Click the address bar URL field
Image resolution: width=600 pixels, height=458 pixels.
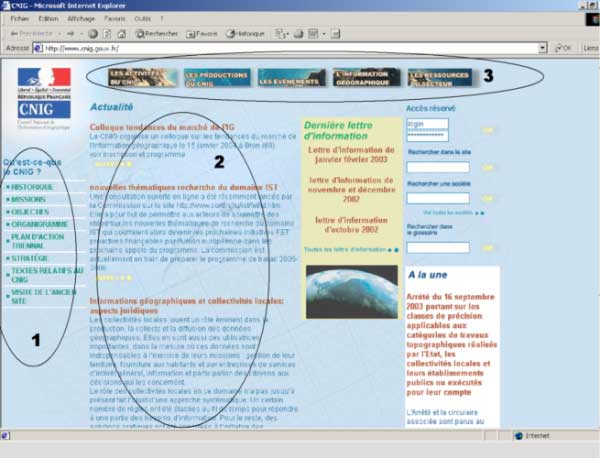[x=290, y=48]
